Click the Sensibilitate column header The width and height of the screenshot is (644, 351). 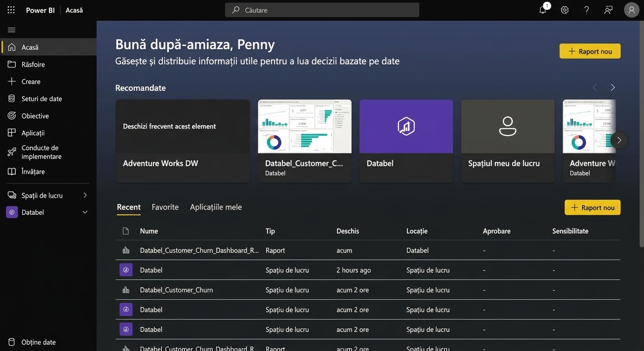click(570, 231)
